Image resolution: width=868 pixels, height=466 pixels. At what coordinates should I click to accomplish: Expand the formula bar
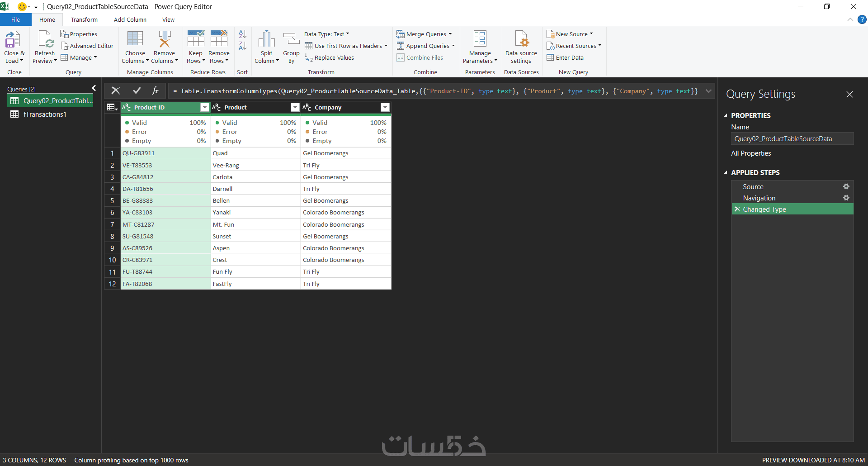click(x=708, y=91)
